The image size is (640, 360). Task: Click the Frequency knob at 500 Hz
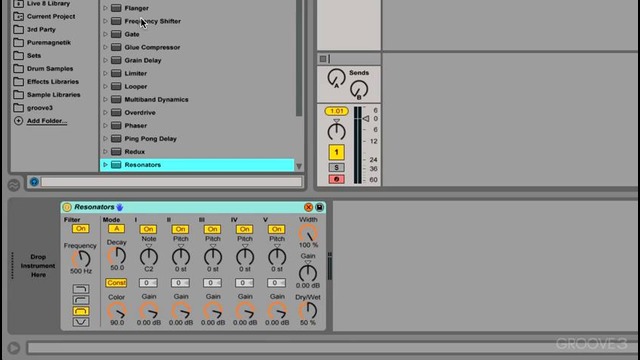(81, 259)
